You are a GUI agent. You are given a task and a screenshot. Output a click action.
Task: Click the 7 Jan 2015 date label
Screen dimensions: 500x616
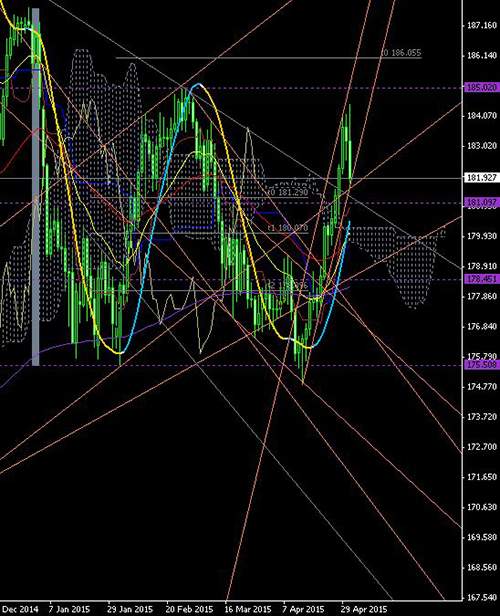point(69,609)
